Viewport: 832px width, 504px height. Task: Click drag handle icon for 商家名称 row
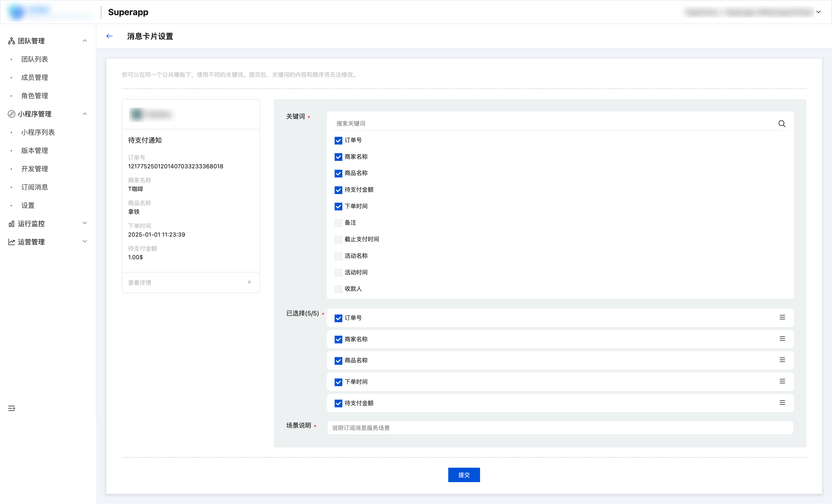coord(782,339)
